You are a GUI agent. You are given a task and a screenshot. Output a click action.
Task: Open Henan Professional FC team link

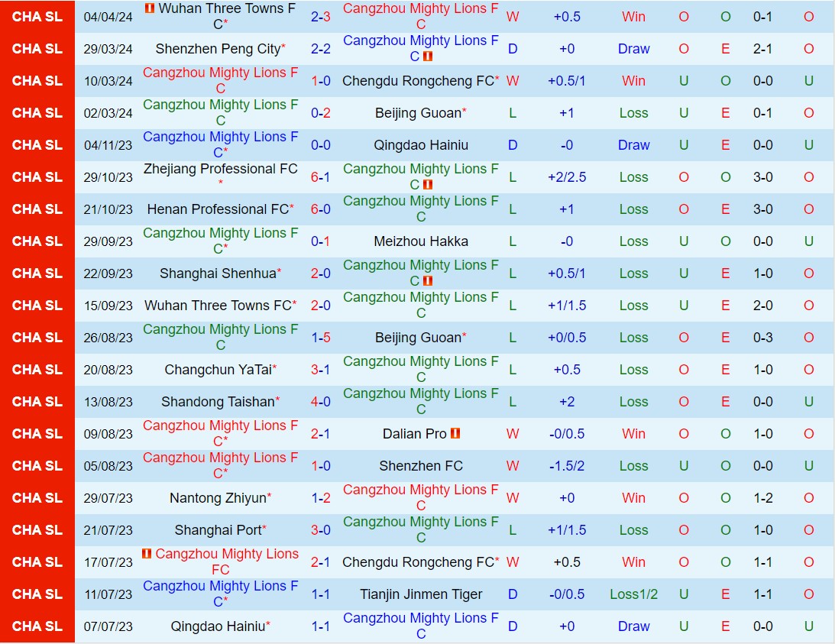[218, 209]
